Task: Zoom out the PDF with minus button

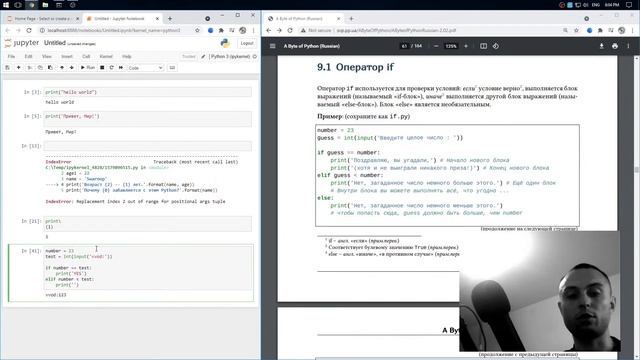Action: coord(436,46)
